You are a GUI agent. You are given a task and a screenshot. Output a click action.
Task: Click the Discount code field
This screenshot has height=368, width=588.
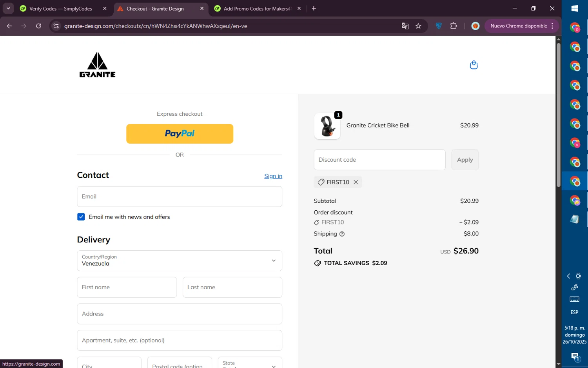click(379, 160)
